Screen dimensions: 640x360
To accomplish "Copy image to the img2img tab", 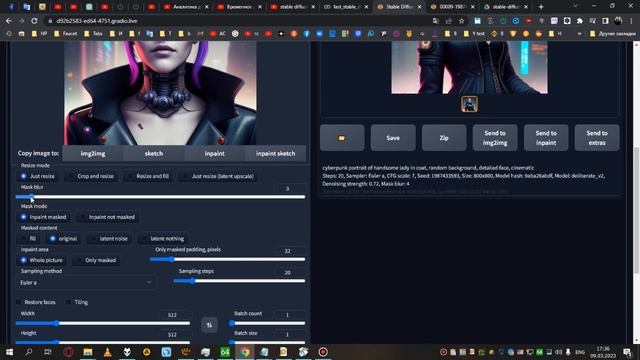I will click(93, 153).
